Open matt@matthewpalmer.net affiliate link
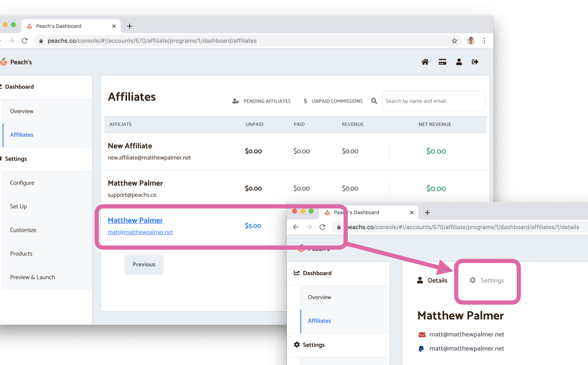This screenshot has height=365, width=588. [140, 232]
